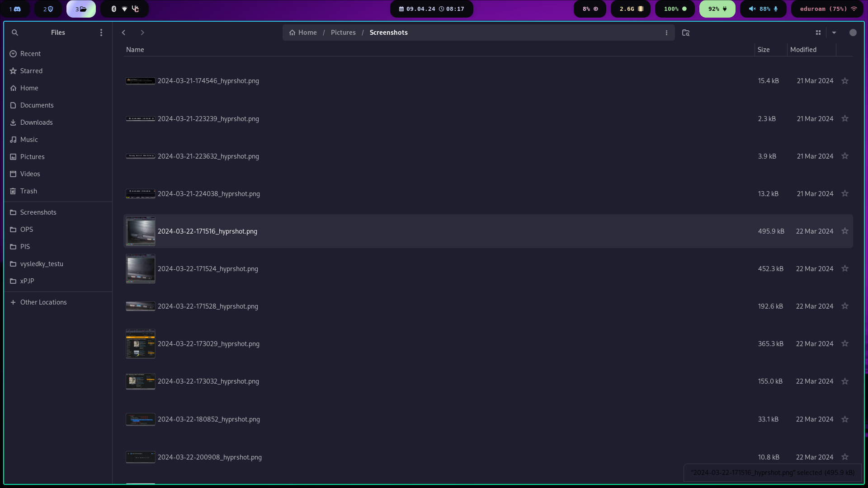Click the search folder icon beside the path bar

point(686,33)
